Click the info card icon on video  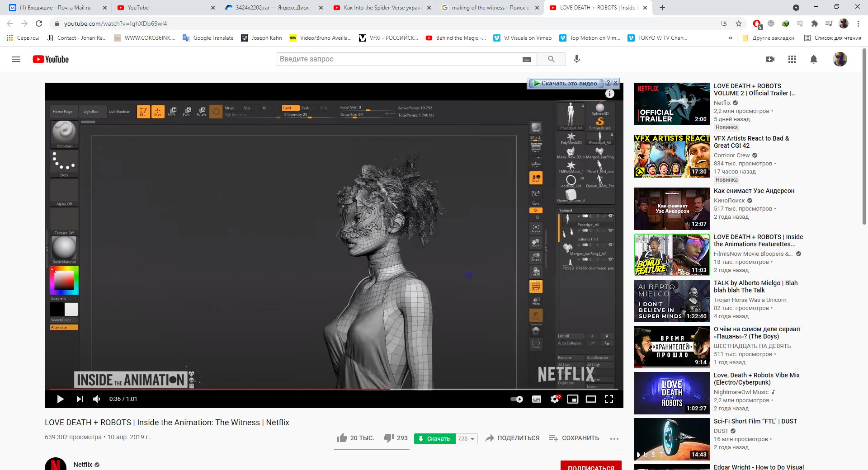click(610, 94)
